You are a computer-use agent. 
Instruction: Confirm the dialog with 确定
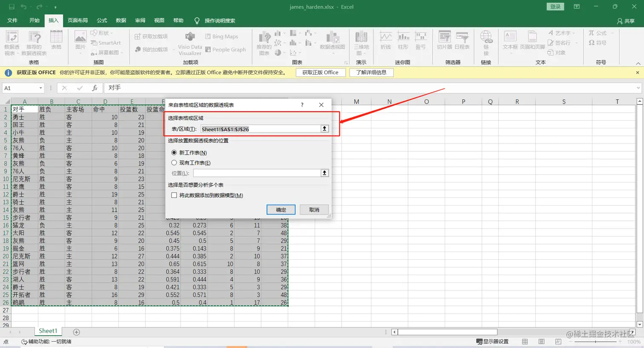coord(281,209)
